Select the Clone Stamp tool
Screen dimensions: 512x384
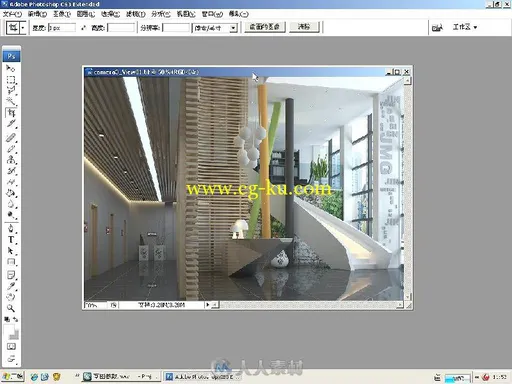pyautogui.click(x=11, y=160)
